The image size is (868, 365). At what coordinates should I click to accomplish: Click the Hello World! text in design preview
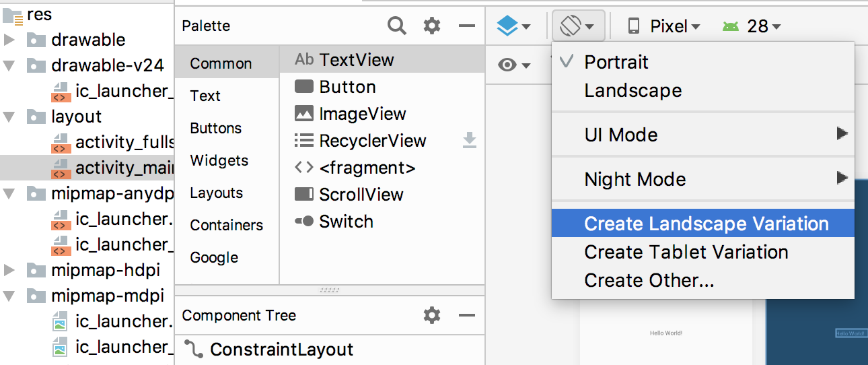[666, 333]
